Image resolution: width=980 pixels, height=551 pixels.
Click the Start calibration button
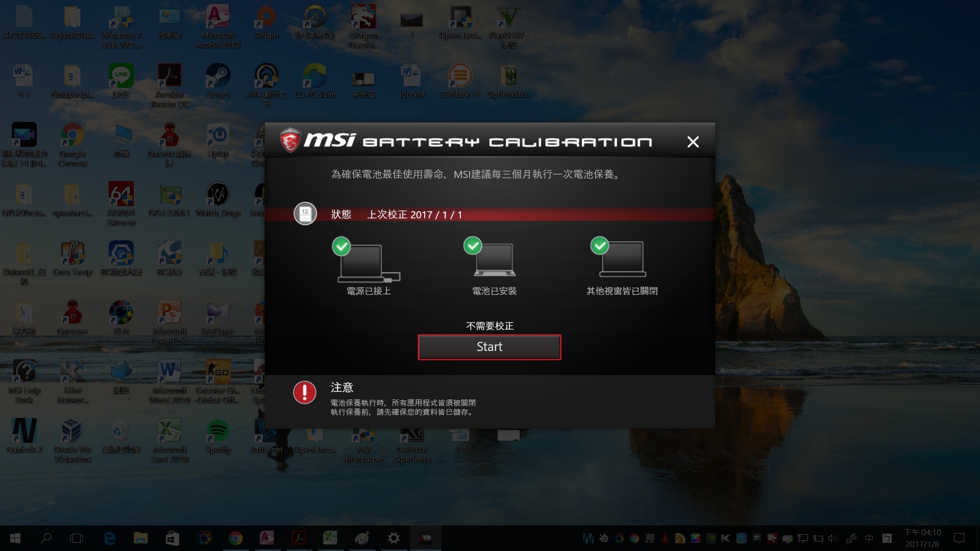point(489,347)
